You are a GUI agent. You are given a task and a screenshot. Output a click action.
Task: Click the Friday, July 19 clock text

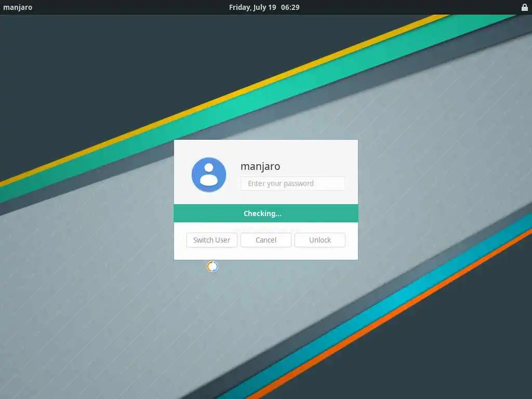pos(264,7)
